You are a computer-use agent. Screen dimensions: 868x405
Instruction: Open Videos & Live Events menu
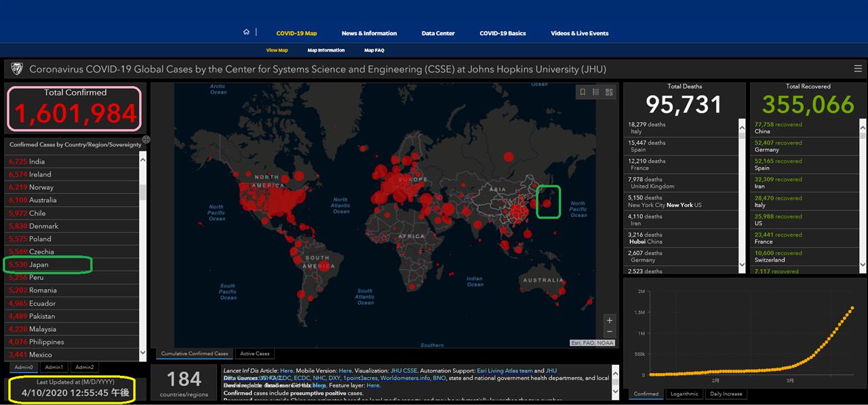[580, 33]
